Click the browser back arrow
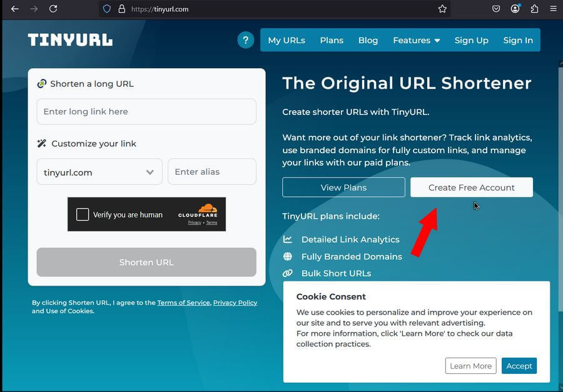The width and height of the screenshot is (563, 392). tap(15, 9)
